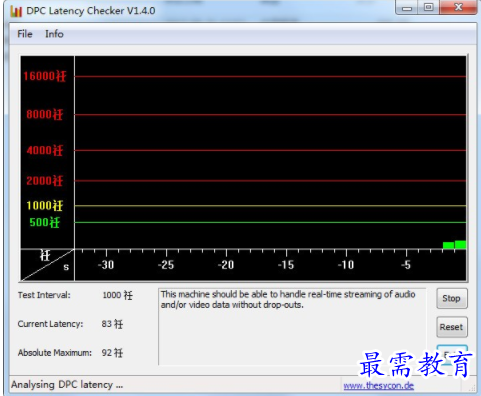Click the 16000 scale label on graph

coord(45,76)
